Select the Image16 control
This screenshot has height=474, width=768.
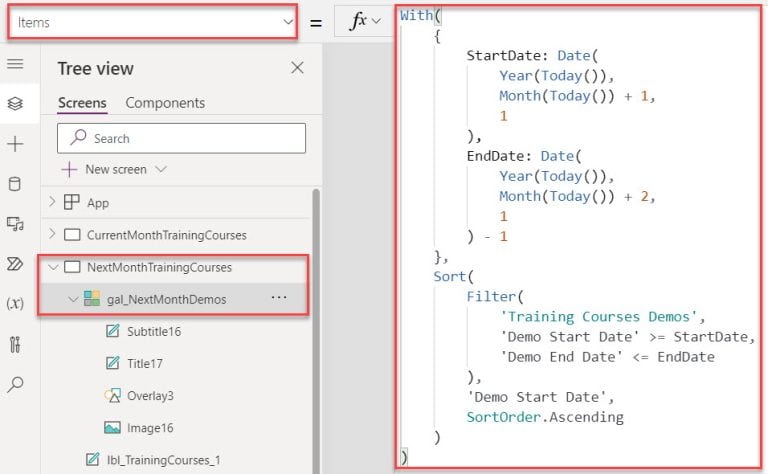[150, 428]
